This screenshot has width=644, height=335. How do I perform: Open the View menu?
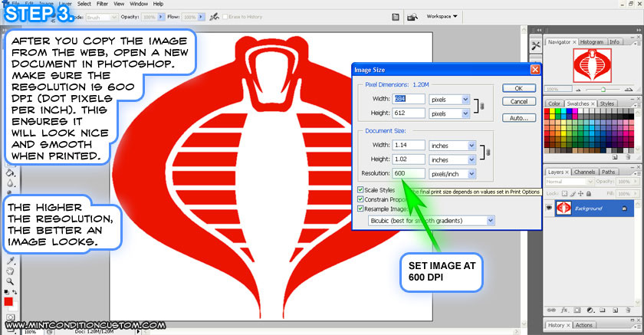coord(119,4)
